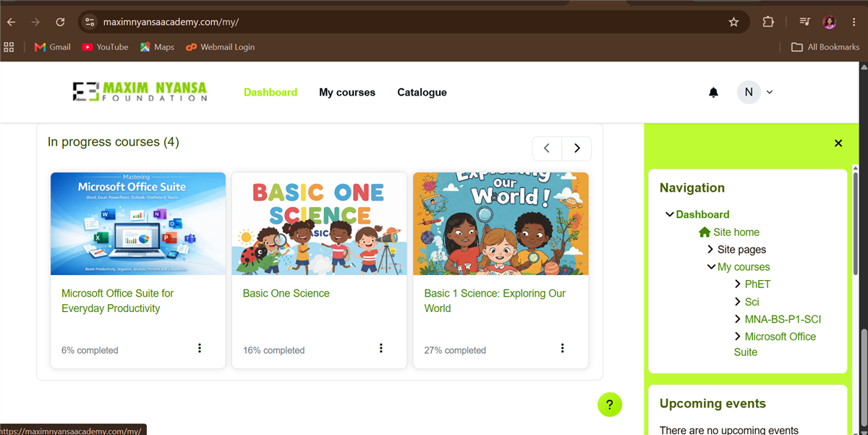Click '27% completed' progress text
The image size is (868, 435).
tap(455, 350)
